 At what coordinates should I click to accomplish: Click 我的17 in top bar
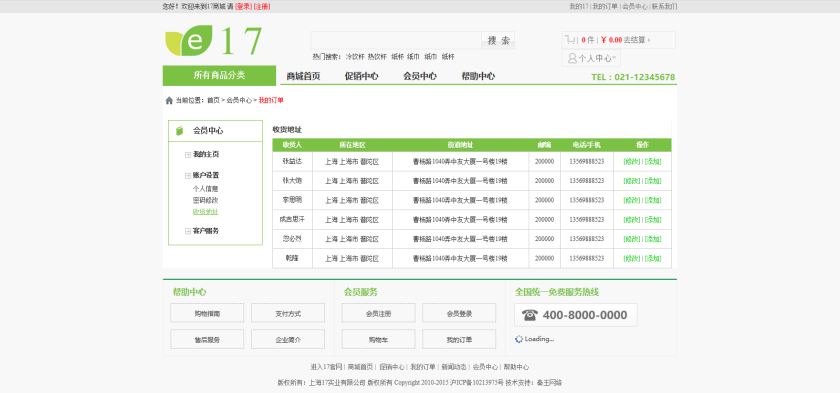579,6
